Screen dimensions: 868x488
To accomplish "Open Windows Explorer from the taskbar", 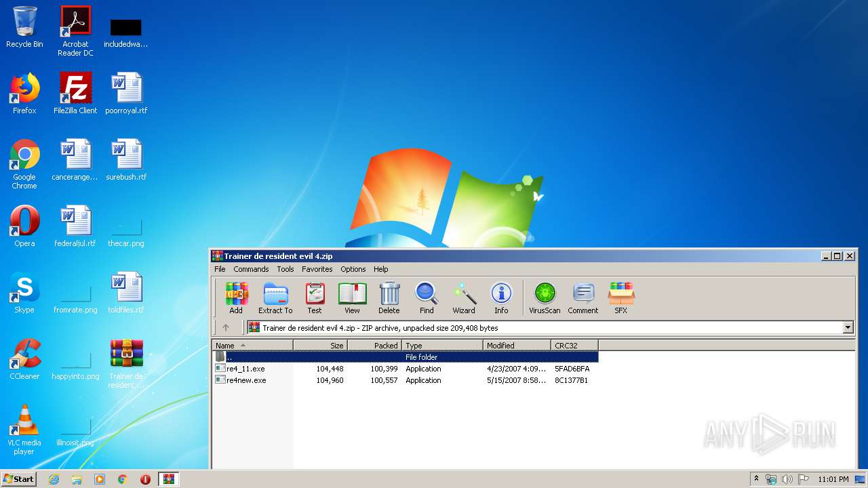I will [77, 479].
